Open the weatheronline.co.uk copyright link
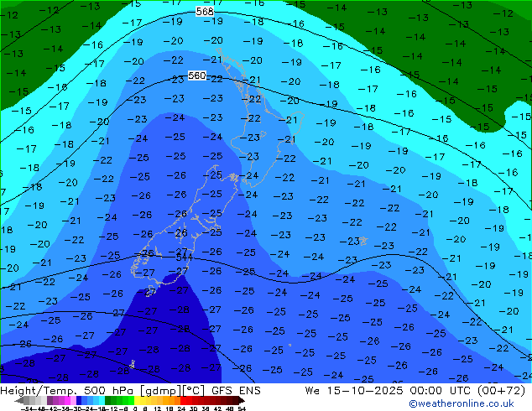Screen dimensions: 532x411 click(462, 403)
